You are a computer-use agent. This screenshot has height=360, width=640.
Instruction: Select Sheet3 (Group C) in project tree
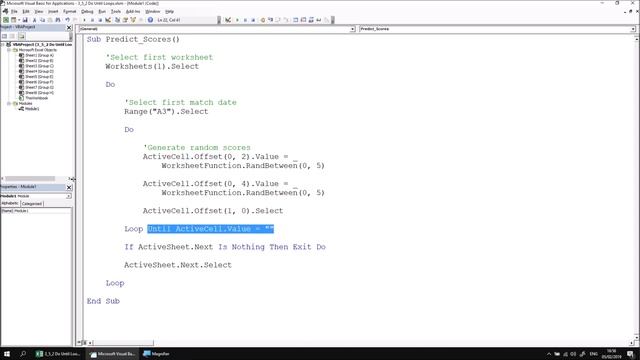[39, 66]
